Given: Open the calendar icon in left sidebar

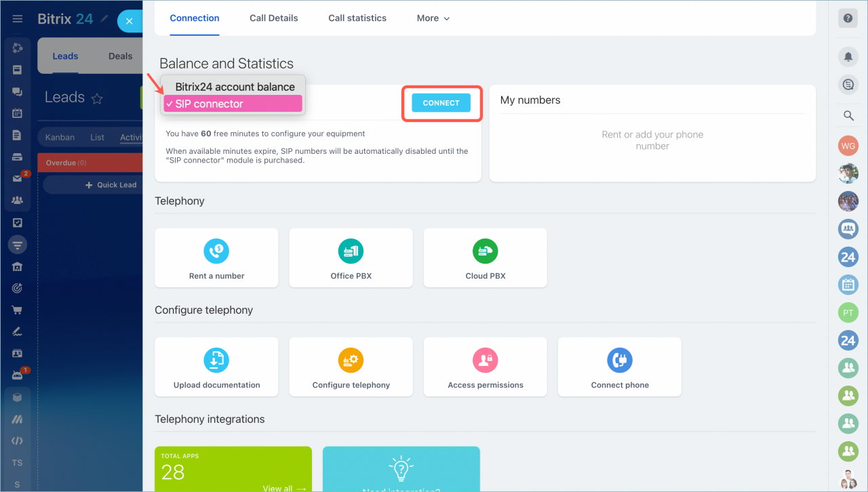Looking at the screenshot, I should tap(18, 113).
